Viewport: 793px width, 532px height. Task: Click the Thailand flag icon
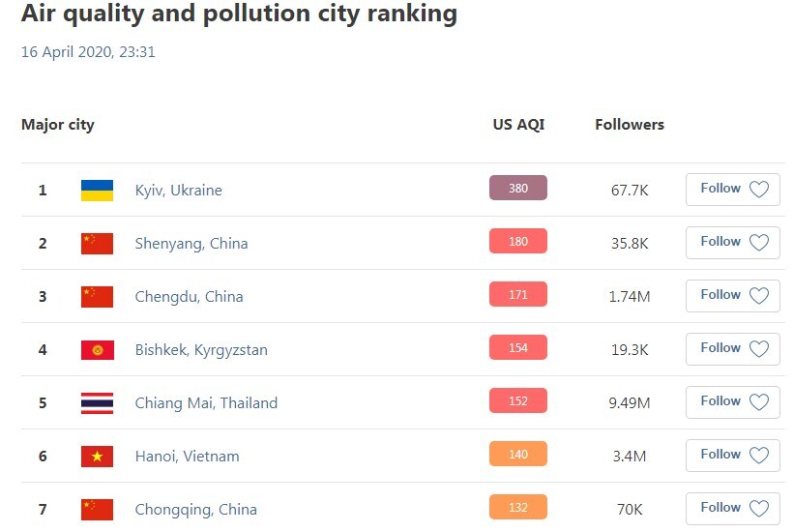97,403
